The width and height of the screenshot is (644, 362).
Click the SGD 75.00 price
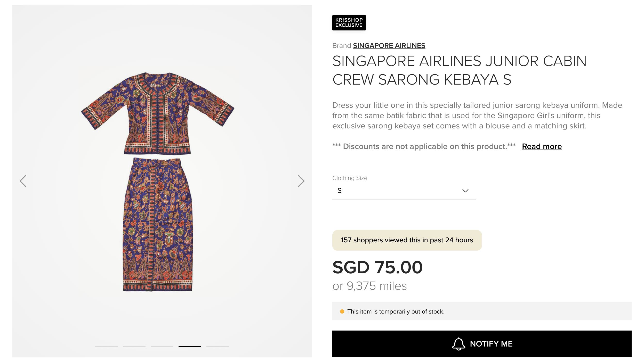click(377, 267)
